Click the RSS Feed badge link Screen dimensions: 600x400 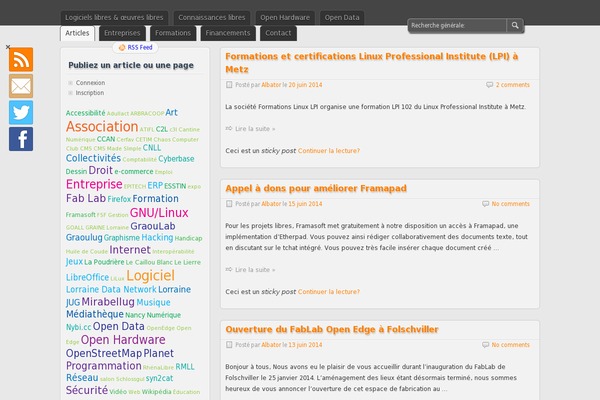point(135,47)
